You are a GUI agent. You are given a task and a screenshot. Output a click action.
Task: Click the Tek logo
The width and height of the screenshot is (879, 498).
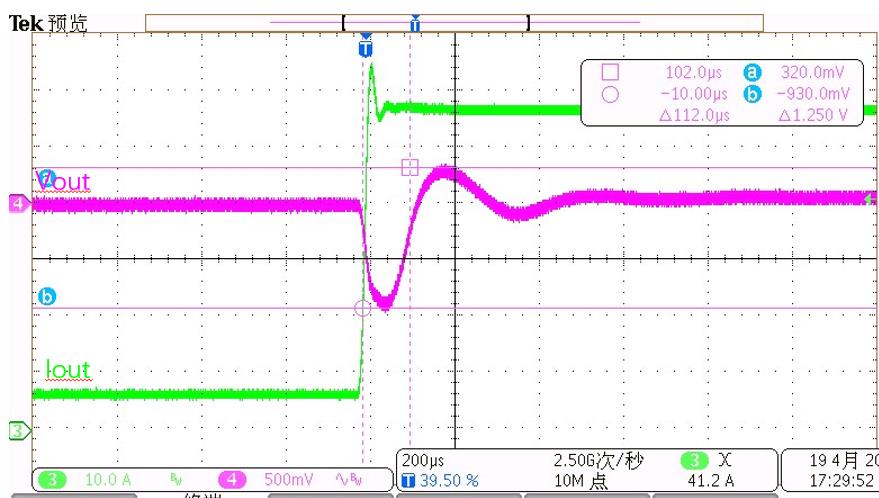(25, 23)
